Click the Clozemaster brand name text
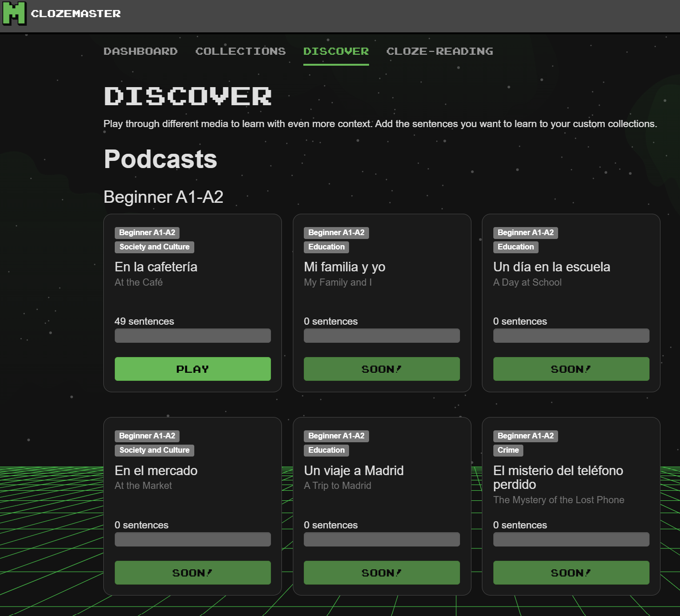 point(76,14)
